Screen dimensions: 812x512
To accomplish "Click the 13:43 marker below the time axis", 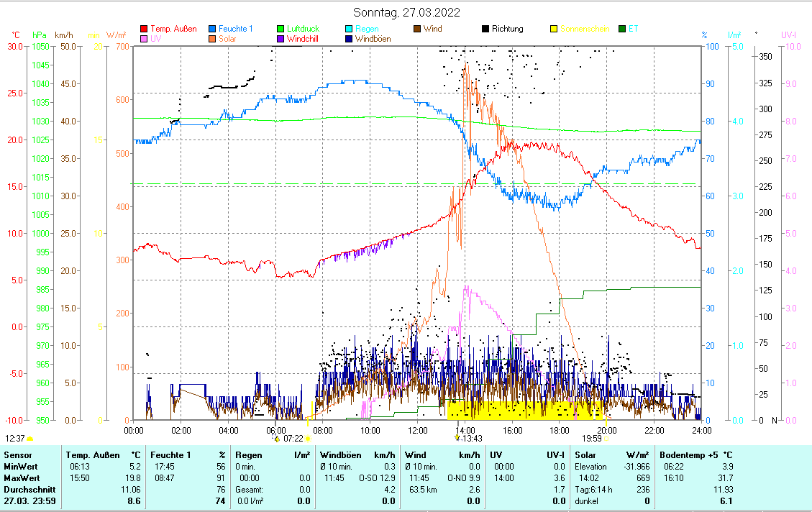I will 469,438.
